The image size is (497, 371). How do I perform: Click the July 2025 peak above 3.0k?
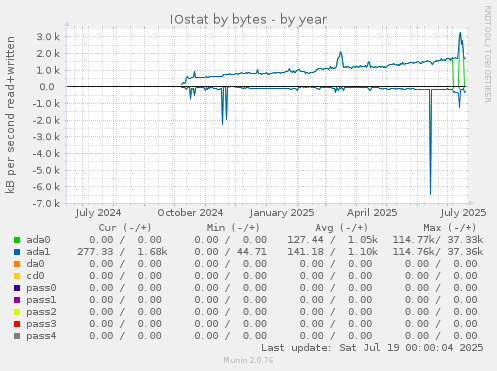pos(460,33)
